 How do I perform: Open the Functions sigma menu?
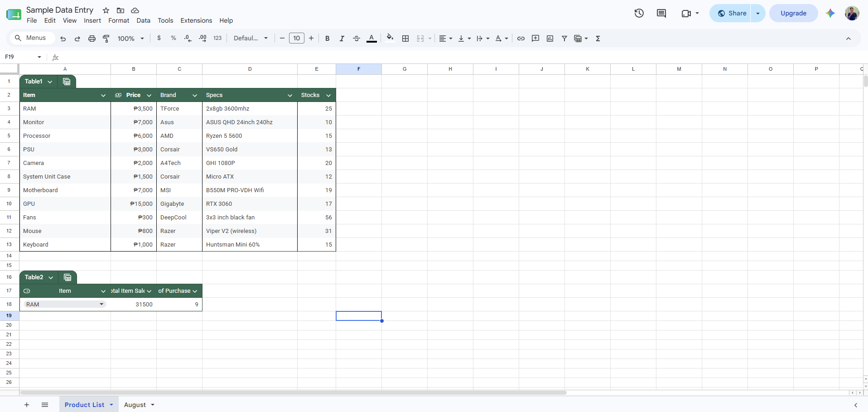click(598, 39)
